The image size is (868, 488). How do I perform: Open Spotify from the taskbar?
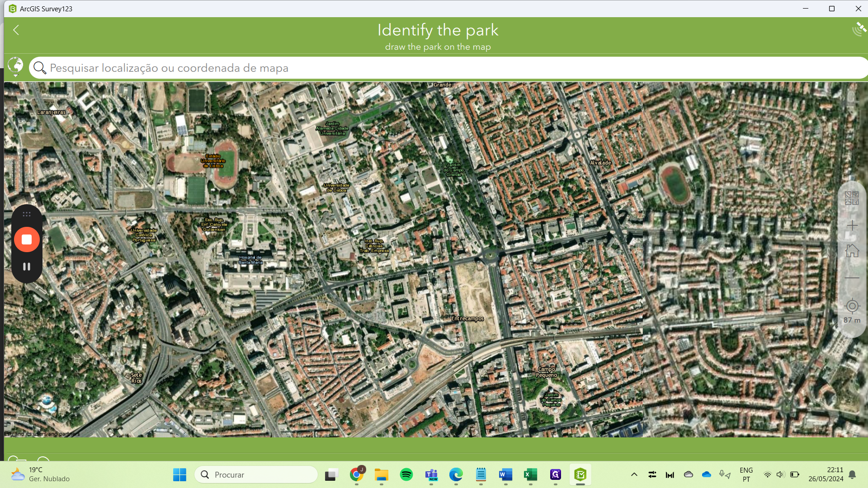(406, 474)
